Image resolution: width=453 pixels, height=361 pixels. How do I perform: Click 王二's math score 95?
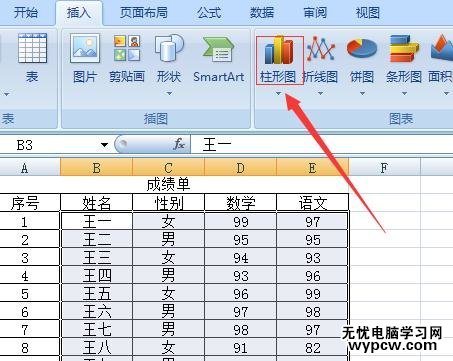tap(240, 239)
